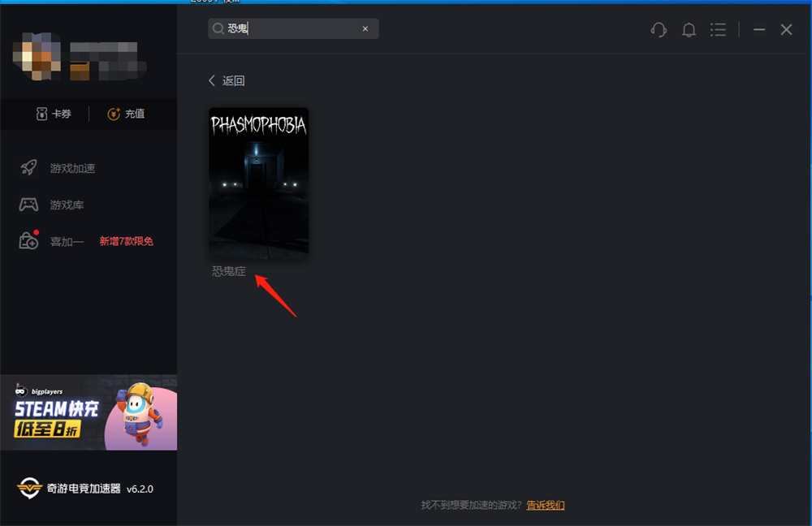Click the 新增7款限免 label
The image size is (812, 526).
coord(127,241)
